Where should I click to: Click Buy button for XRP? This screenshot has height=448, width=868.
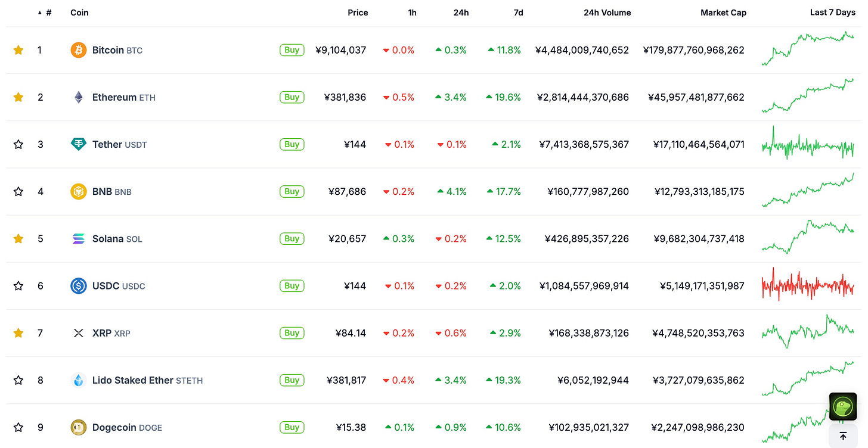pos(292,332)
